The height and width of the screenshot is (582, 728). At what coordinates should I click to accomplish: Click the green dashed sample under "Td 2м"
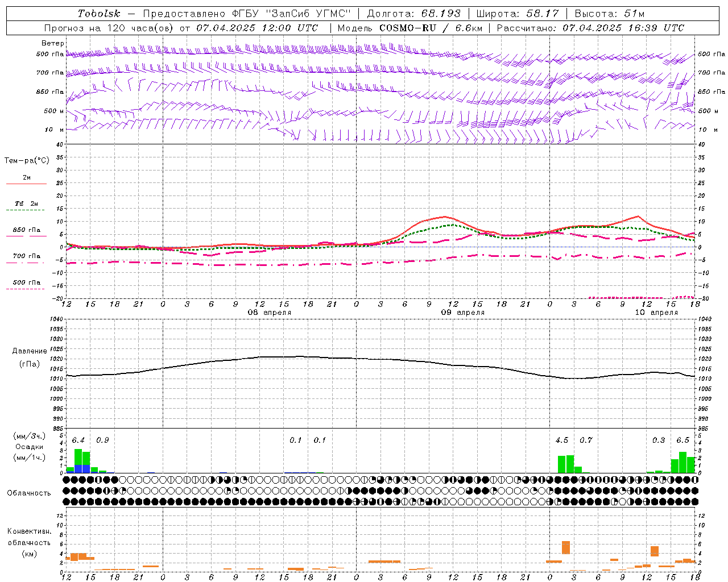click(x=25, y=210)
